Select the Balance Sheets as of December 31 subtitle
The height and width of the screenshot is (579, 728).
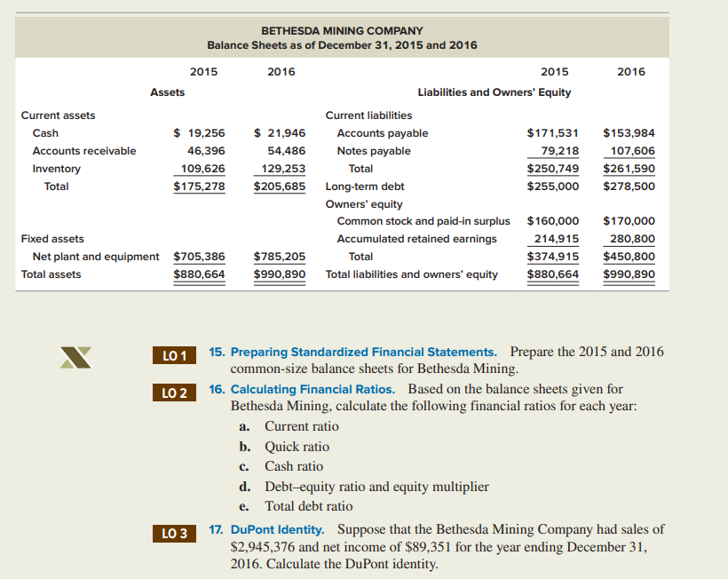click(342, 45)
